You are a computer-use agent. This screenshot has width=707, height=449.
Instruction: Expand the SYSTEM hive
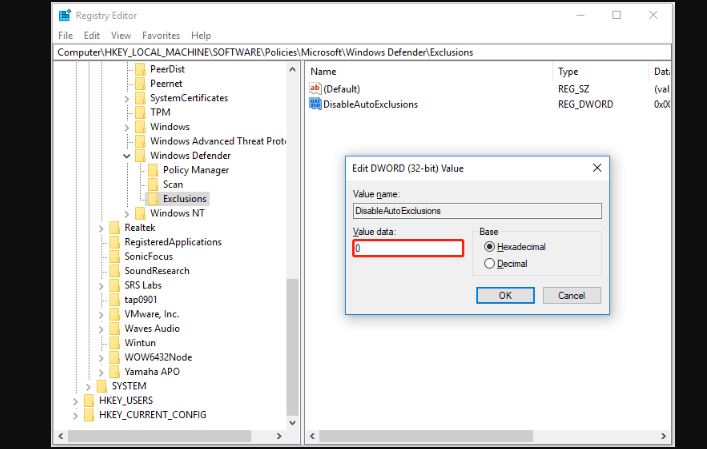click(88, 387)
